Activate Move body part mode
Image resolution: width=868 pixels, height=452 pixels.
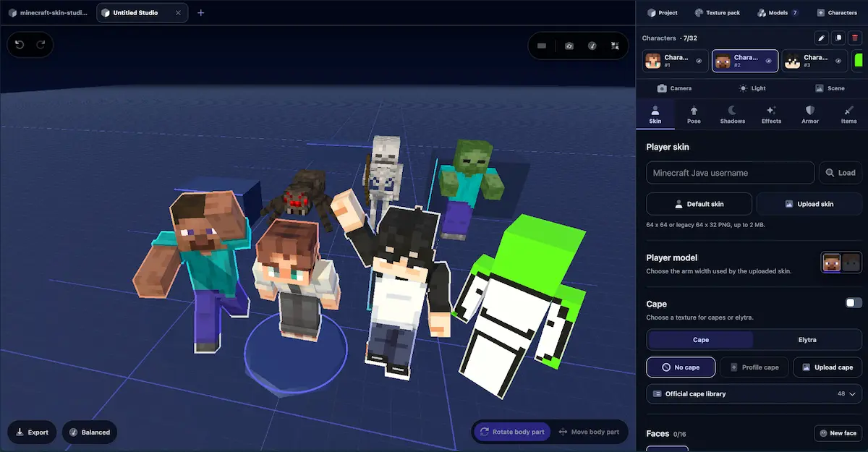pyautogui.click(x=590, y=432)
